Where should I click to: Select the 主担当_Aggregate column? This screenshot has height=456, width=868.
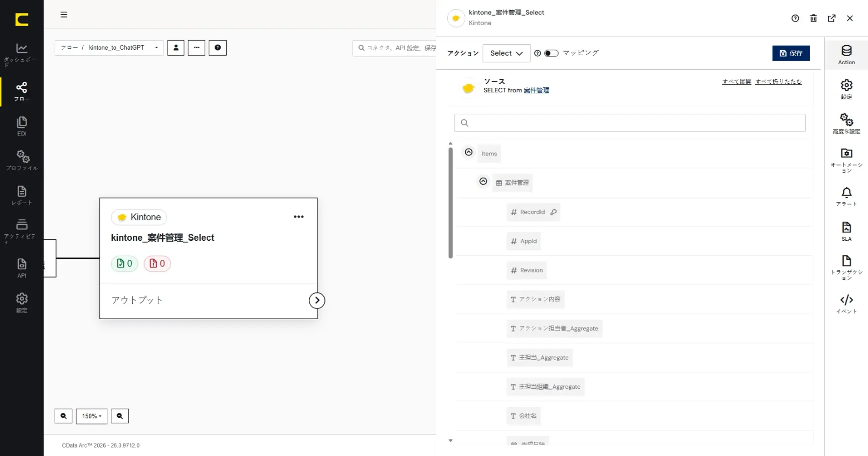(540, 358)
